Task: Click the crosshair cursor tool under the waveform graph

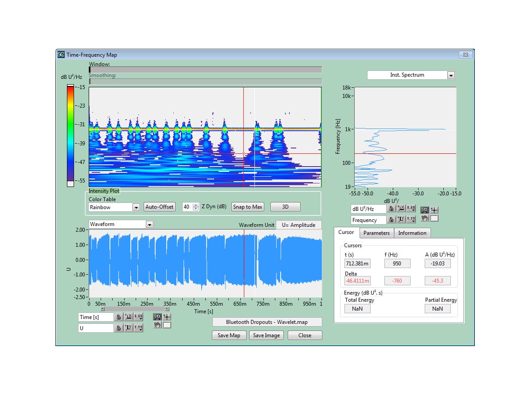Action: click(x=167, y=317)
